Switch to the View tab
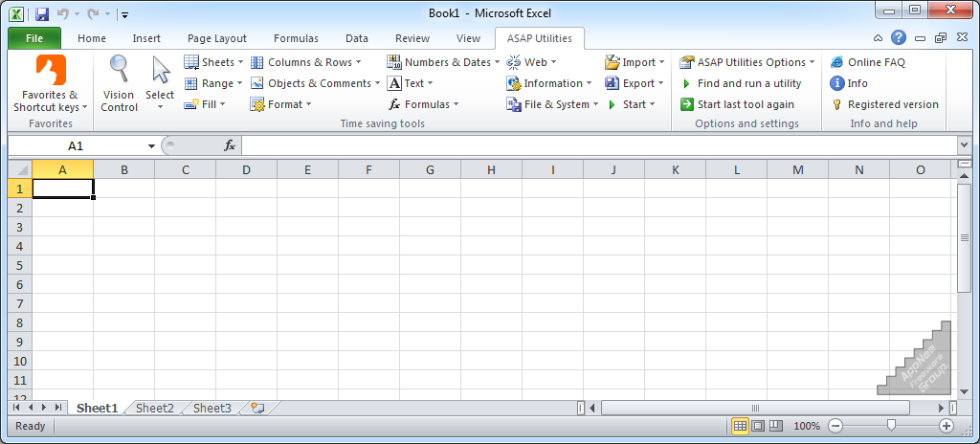 point(468,38)
